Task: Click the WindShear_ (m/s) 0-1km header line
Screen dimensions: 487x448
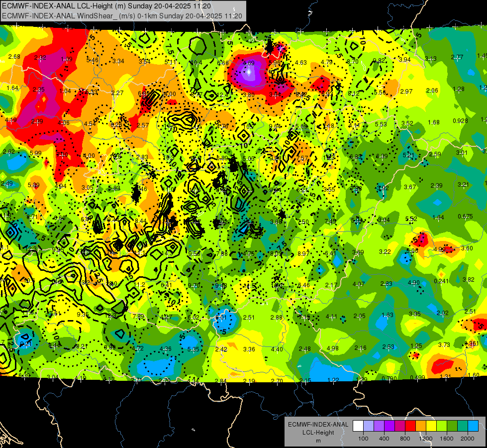Action: click(122, 16)
